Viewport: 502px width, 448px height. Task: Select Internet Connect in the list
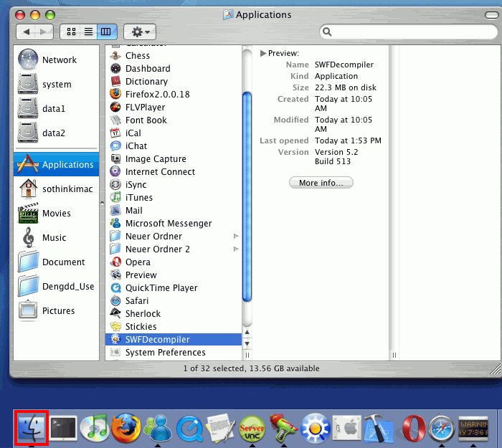pos(174,171)
